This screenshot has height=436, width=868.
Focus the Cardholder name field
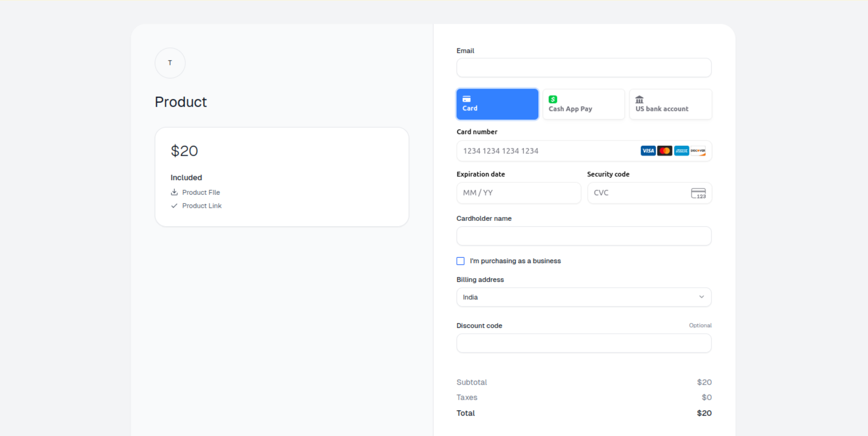(x=584, y=236)
